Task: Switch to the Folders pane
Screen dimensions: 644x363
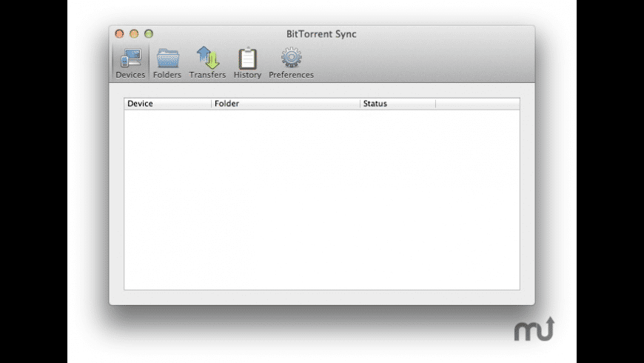Action: coord(167,63)
